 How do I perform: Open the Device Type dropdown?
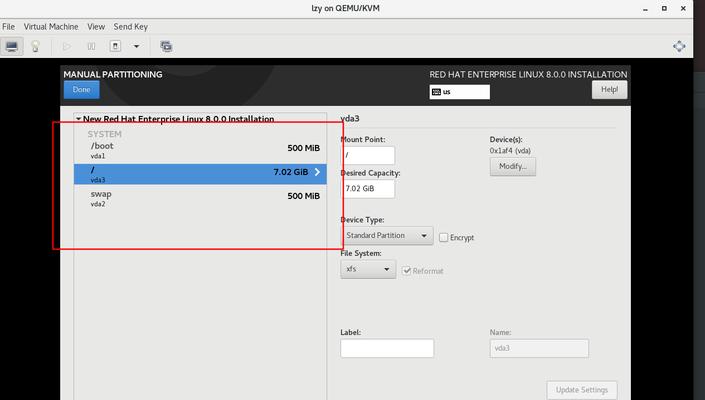coord(387,236)
